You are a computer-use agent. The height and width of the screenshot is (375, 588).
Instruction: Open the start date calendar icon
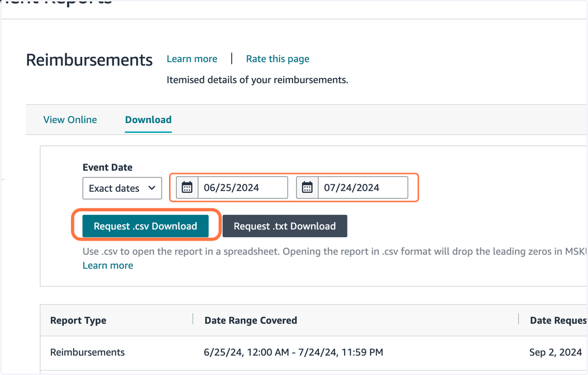click(187, 188)
